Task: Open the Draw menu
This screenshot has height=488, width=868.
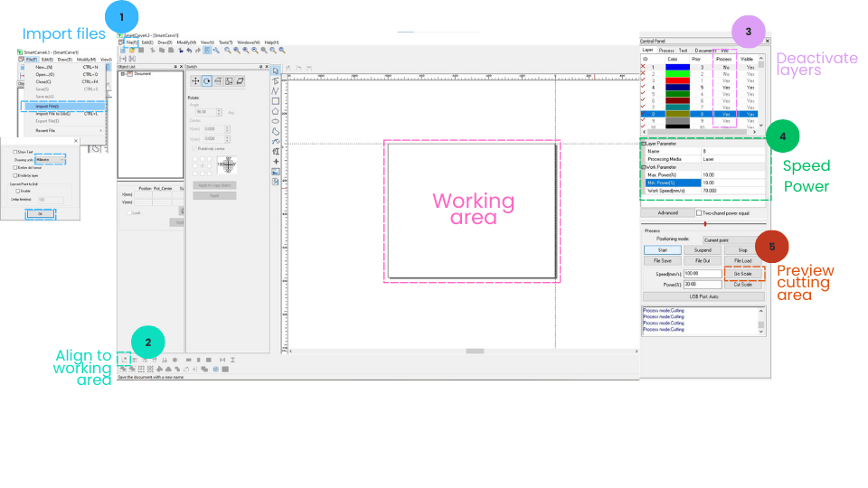Action: tap(165, 42)
